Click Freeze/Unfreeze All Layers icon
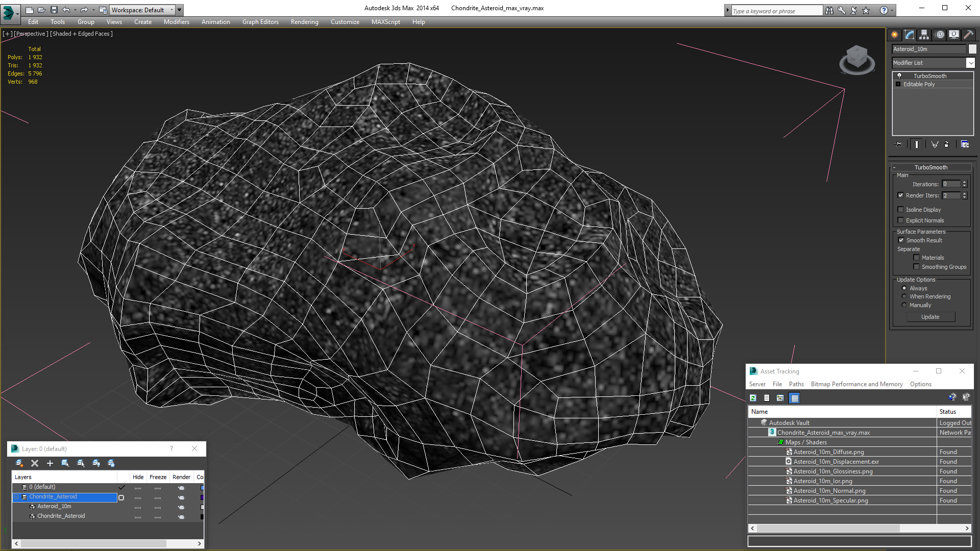Screen dimensions: 980x551 111,463
